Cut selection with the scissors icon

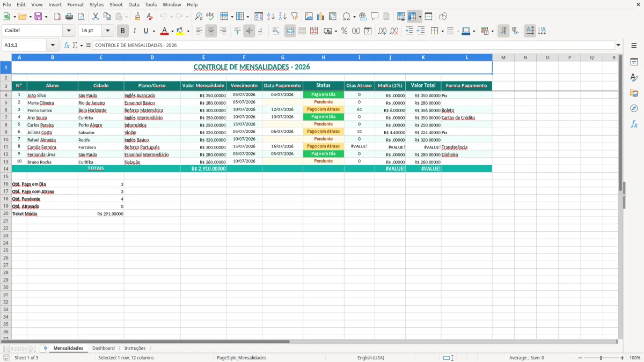pos(96,17)
